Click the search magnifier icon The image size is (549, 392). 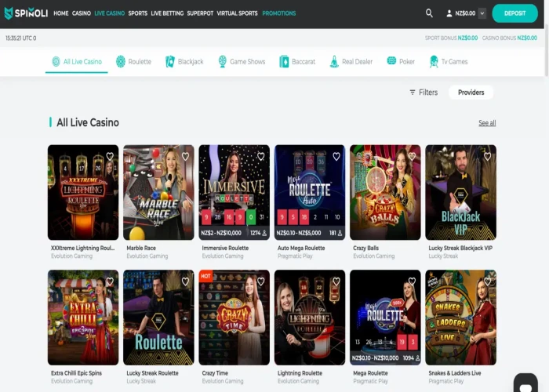coord(429,13)
